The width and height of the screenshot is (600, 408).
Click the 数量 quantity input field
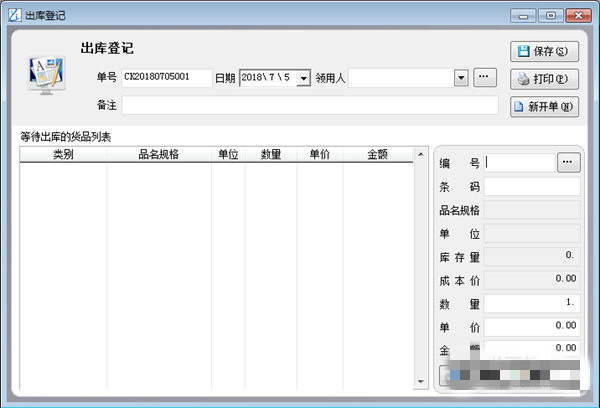[532, 304]
